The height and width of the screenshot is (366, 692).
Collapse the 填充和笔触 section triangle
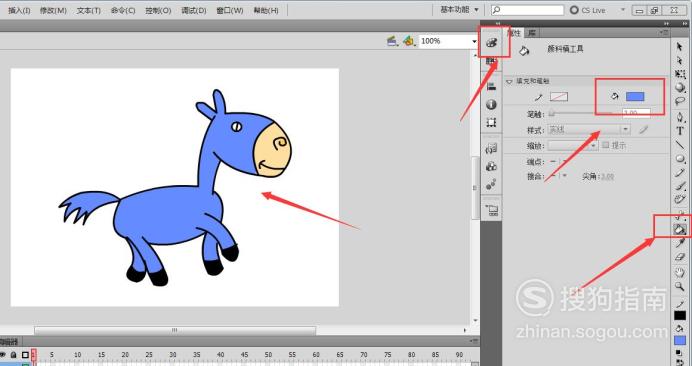(x=509, y=82)
